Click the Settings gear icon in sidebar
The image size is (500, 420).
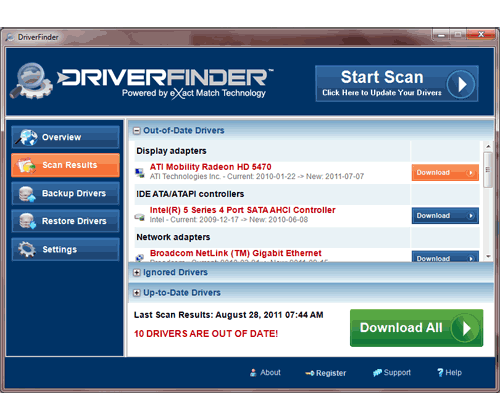(x=27, y=249)
